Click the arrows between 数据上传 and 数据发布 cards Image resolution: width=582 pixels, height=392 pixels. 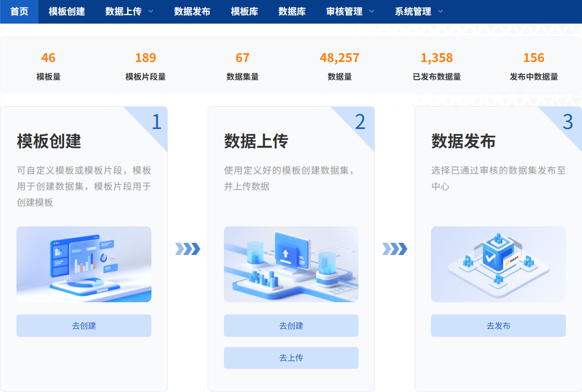click(395, 249)
